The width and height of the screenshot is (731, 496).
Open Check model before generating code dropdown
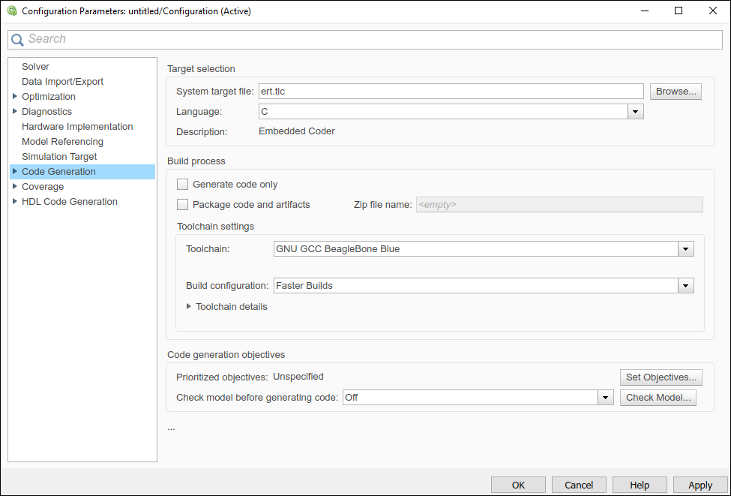pos(605,397)
